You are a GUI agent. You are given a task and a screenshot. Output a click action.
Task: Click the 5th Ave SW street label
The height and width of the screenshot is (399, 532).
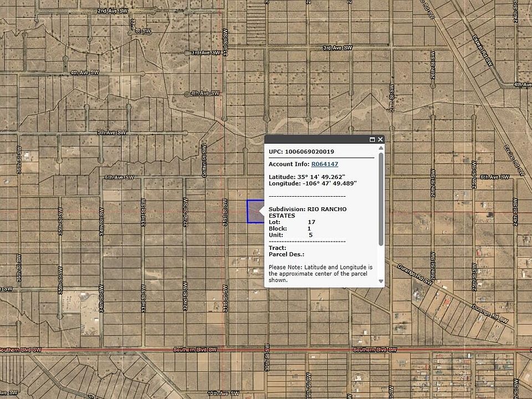click(112, 133)
